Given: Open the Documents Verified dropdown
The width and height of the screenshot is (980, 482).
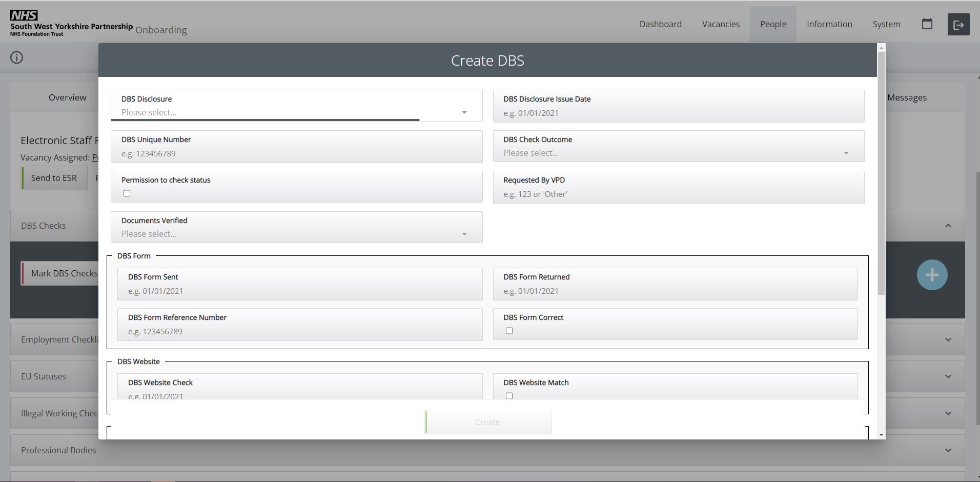Looking at the screenshot, I should pyautogui.click(x=296, y=234).
